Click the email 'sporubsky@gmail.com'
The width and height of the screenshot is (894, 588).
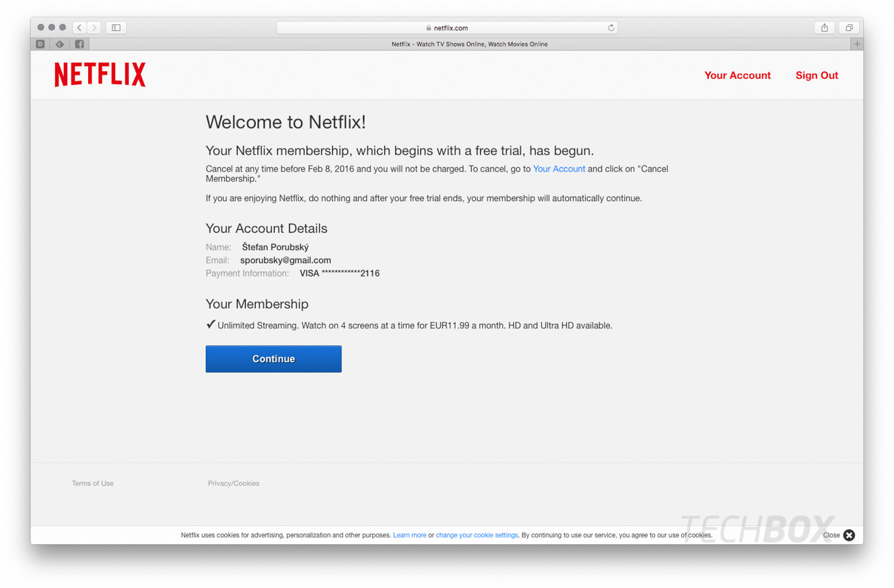pyautogui.click(x=285, y=260)
